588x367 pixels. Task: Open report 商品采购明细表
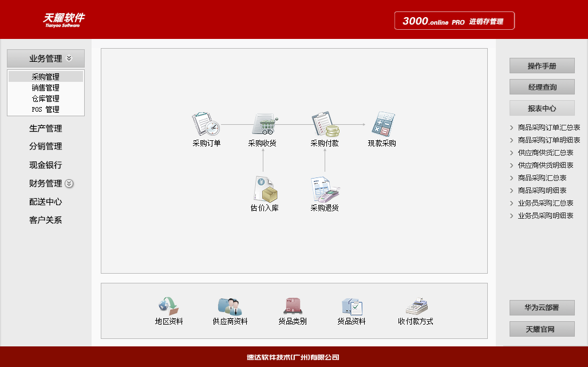pyautogui.click(x=542, y=191)
